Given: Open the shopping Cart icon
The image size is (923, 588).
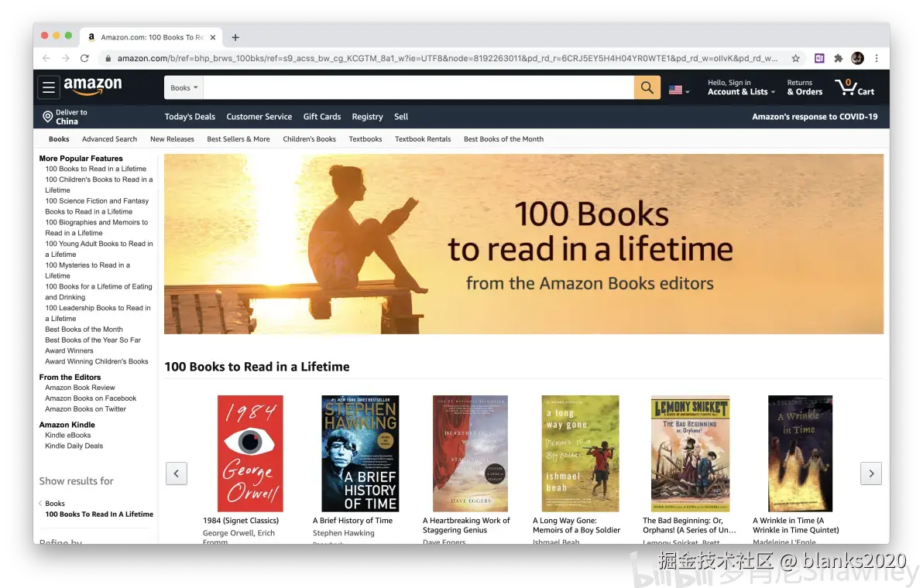Looking at the screenshot, I should click(x=855, y=87).
